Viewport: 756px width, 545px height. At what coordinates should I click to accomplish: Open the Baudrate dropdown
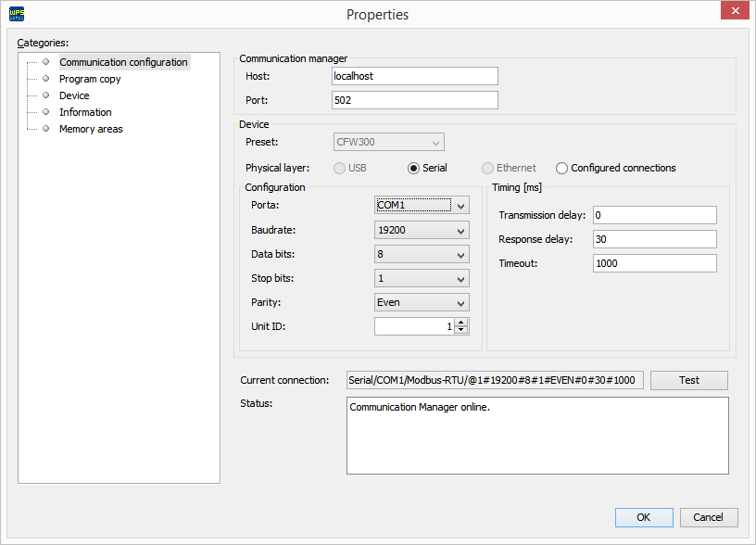pos(462,230)
